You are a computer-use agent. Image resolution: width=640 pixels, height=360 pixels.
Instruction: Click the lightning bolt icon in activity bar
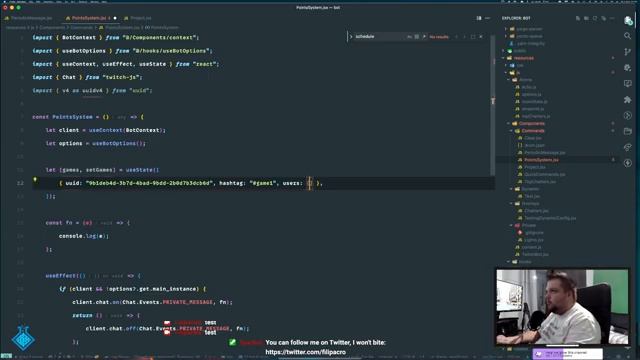click(x=627, y=163)
